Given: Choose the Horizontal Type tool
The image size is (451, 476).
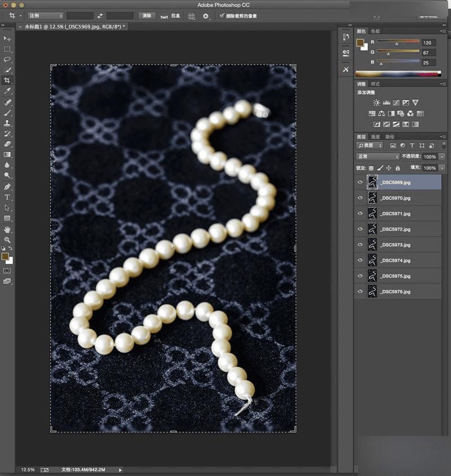Looking at the screenshot, I should click(7, 197).
